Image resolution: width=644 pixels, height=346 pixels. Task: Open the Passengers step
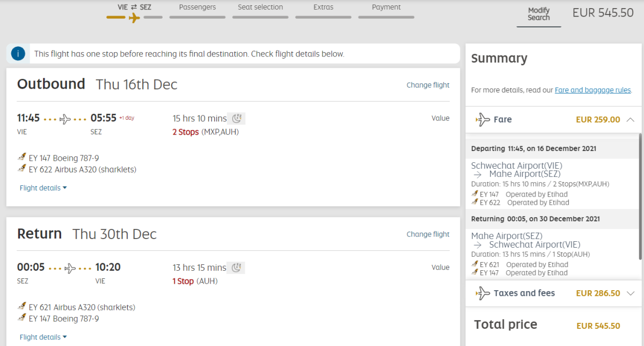(197, 8)
